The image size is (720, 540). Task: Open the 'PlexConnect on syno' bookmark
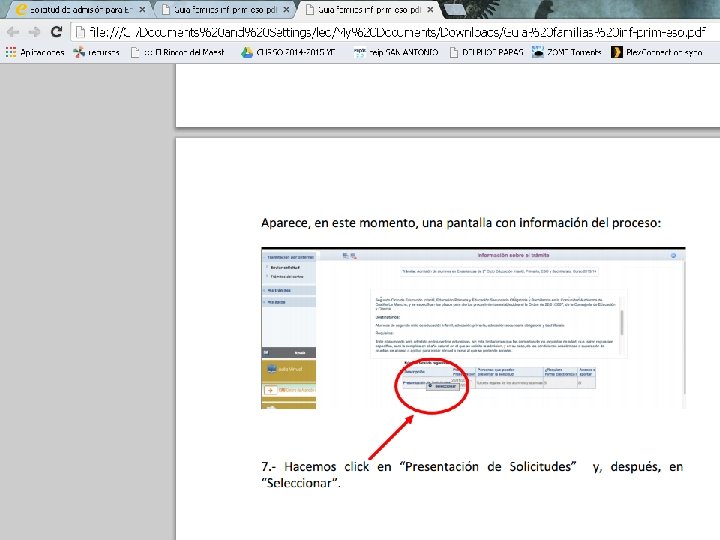[657, 52]
